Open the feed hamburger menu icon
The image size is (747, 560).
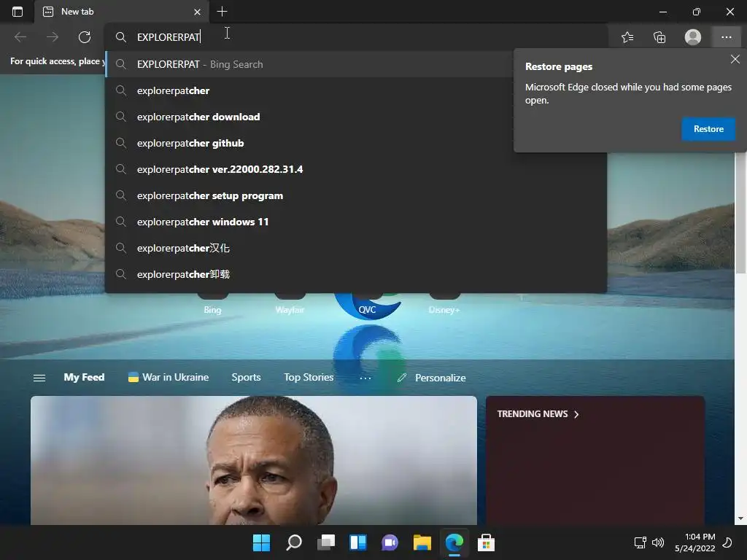(39, 378)
